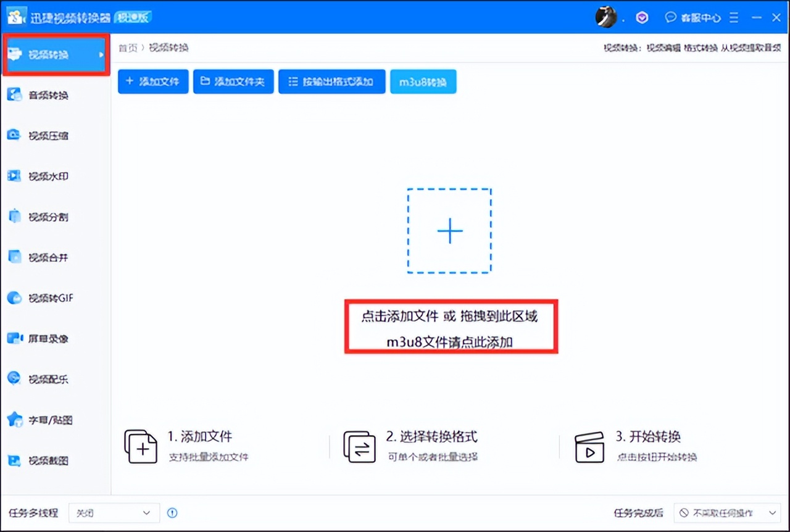Screen dimensions: 790x532
Task: Click the purple VIP membership icon
Action: point(642,17)
